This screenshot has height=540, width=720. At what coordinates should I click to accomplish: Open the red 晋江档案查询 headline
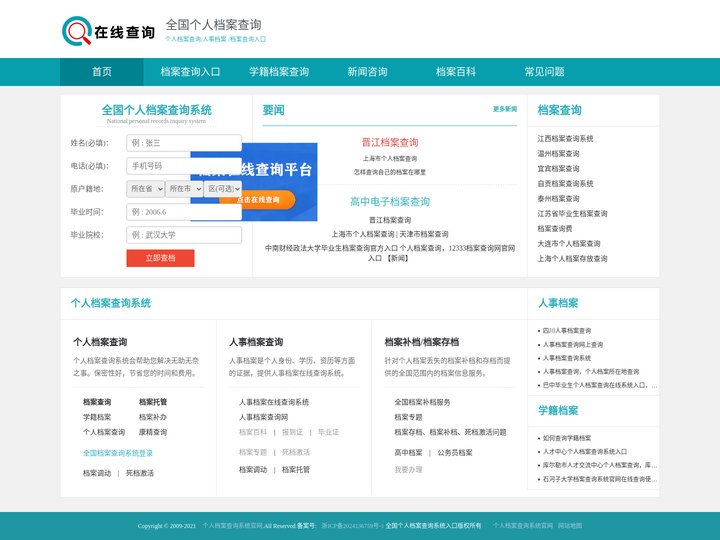[390, 142]
